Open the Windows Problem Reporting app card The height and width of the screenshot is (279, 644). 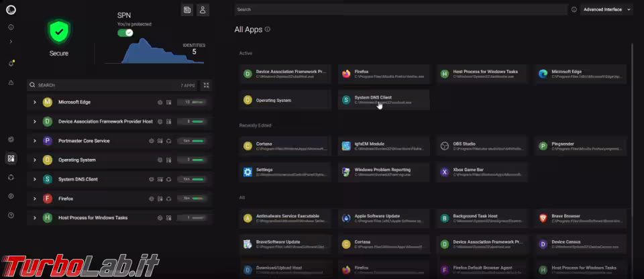383,172
